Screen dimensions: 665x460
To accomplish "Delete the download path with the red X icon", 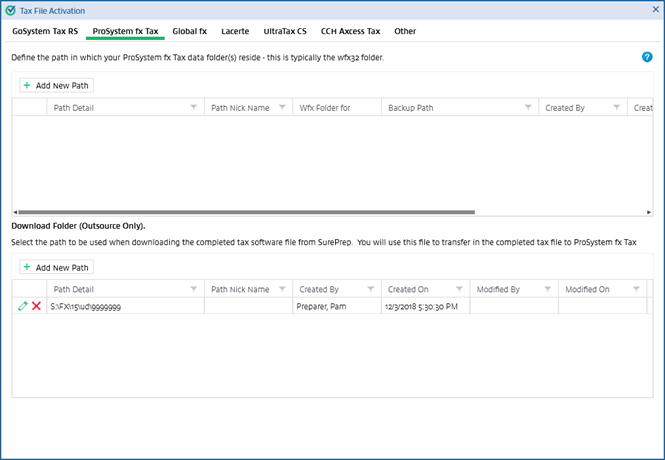I will 37,306.
